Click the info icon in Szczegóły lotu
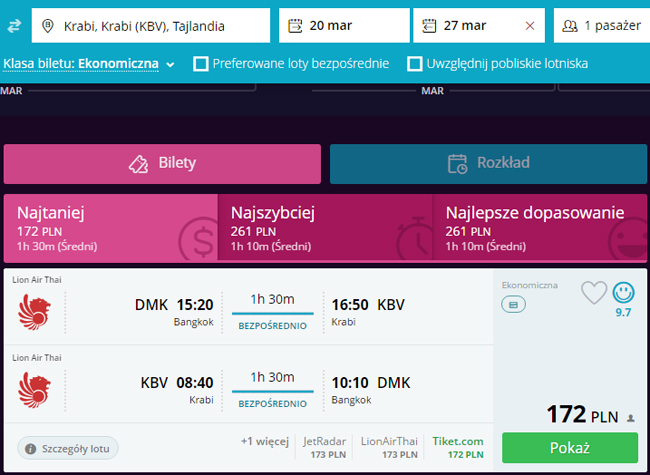Screen dimensions: 650x475 pos(30,448)
